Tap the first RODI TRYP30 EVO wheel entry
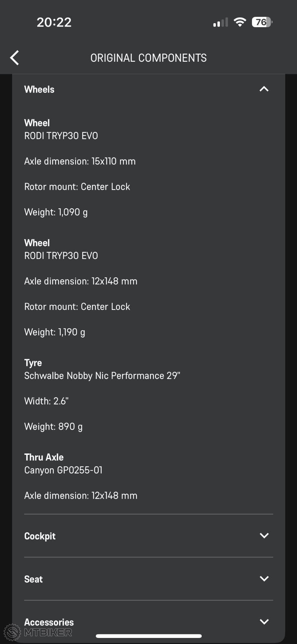This screenshot has height=644, width=297. pos(61,136)
